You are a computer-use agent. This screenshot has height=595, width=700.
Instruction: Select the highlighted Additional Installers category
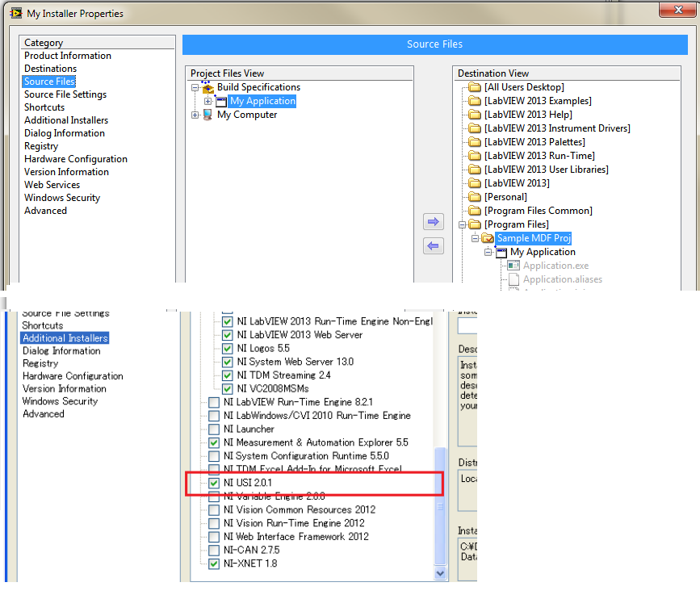[65, 338]
